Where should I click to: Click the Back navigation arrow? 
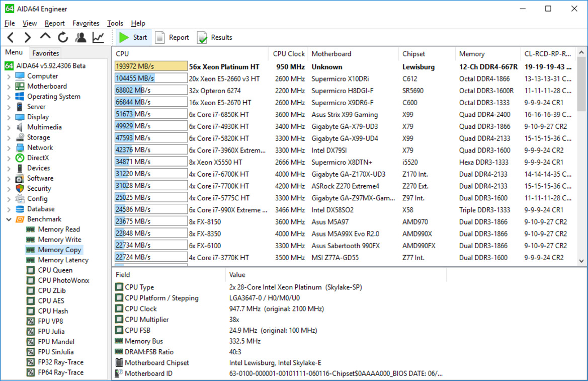click(11, 37)
